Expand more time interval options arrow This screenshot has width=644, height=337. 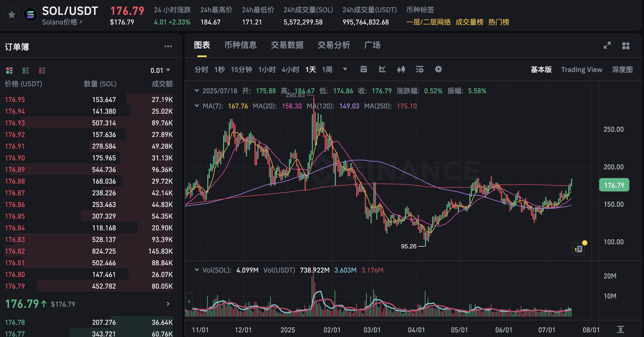coord(345,69)
